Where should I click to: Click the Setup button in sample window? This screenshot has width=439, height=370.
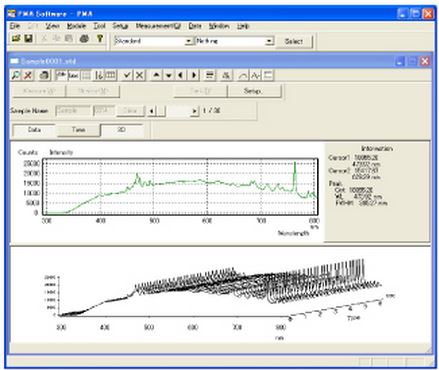252,91
